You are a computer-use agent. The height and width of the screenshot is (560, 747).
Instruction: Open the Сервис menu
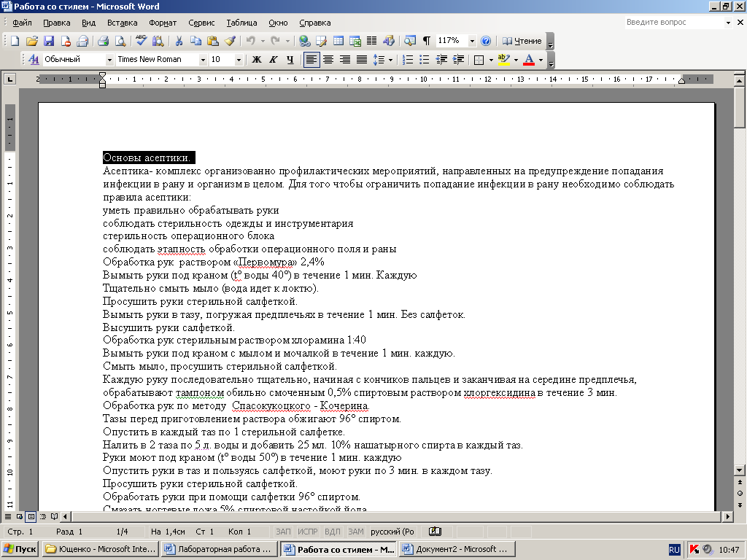[x=201, y=23]
